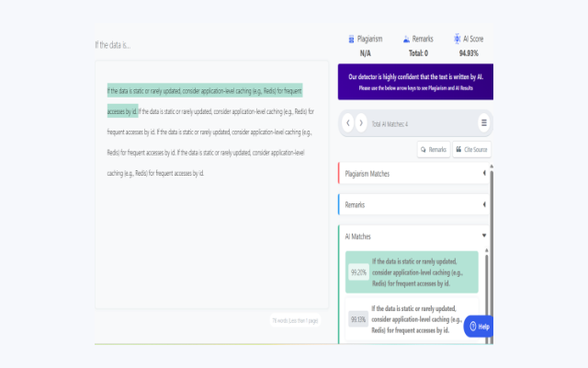Click the Remarks person icon
This screenshot has height=368, width=588.
tap(406, 39)
